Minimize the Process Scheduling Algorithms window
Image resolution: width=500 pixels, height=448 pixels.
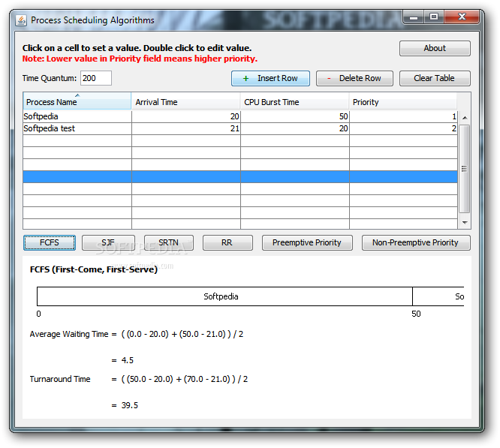[414, 17]
